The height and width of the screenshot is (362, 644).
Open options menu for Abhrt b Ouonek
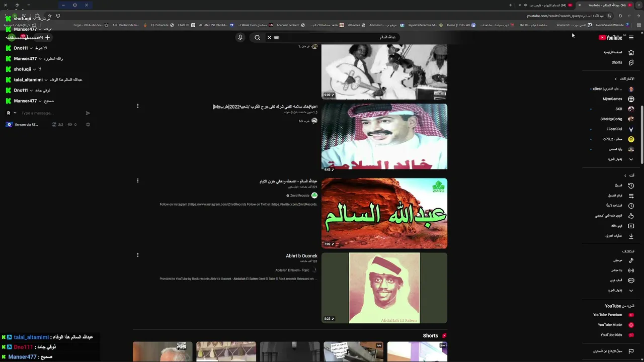pos(137,255)
